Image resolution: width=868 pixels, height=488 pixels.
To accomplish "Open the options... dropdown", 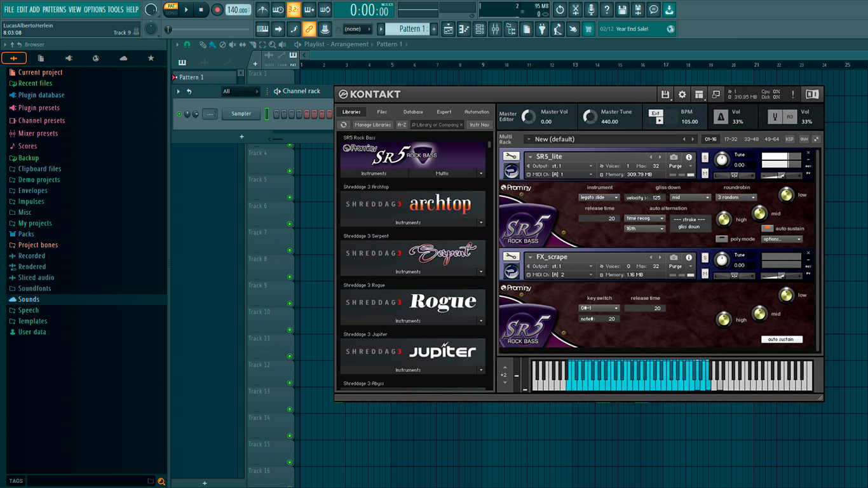I will (782, 239).
